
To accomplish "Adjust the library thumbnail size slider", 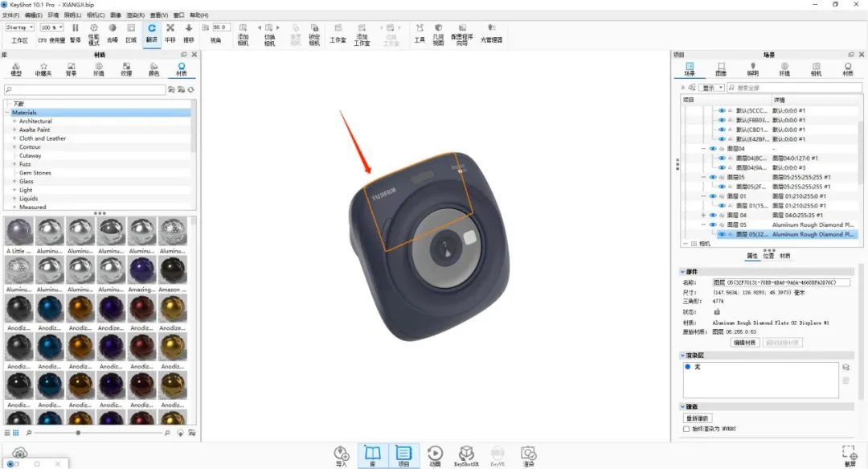I will [78, 433].
